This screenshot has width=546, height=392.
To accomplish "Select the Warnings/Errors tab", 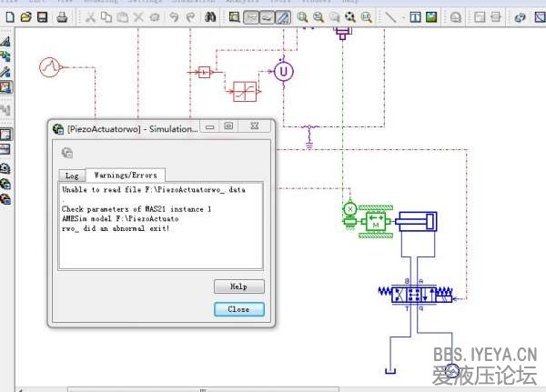I will pyautogui.click(x=126, y=176).
